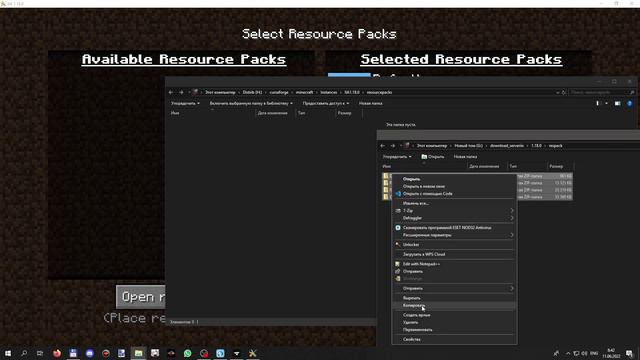Click the VS Code icon in context menu

click(x=398, y=193)
